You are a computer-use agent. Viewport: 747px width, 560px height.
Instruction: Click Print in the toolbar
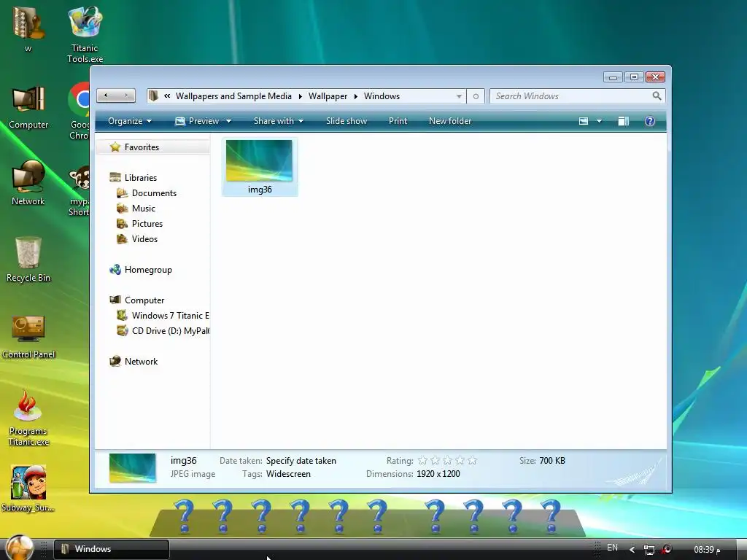click(398, 121)
